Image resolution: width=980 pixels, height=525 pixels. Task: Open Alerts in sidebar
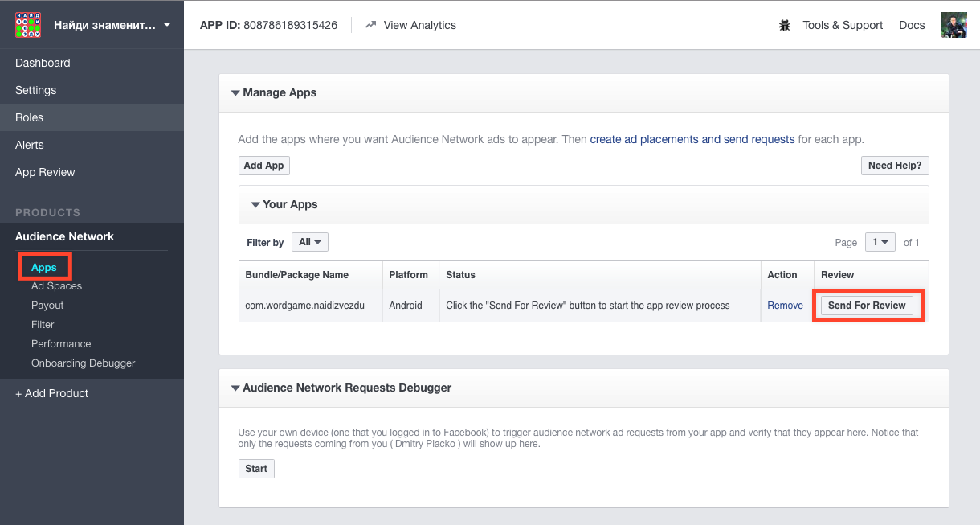pos(92,145)
